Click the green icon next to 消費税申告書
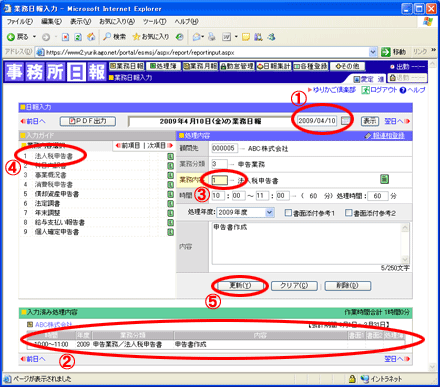The height and width of the screenshot is (387, 440). pos(170,184)
